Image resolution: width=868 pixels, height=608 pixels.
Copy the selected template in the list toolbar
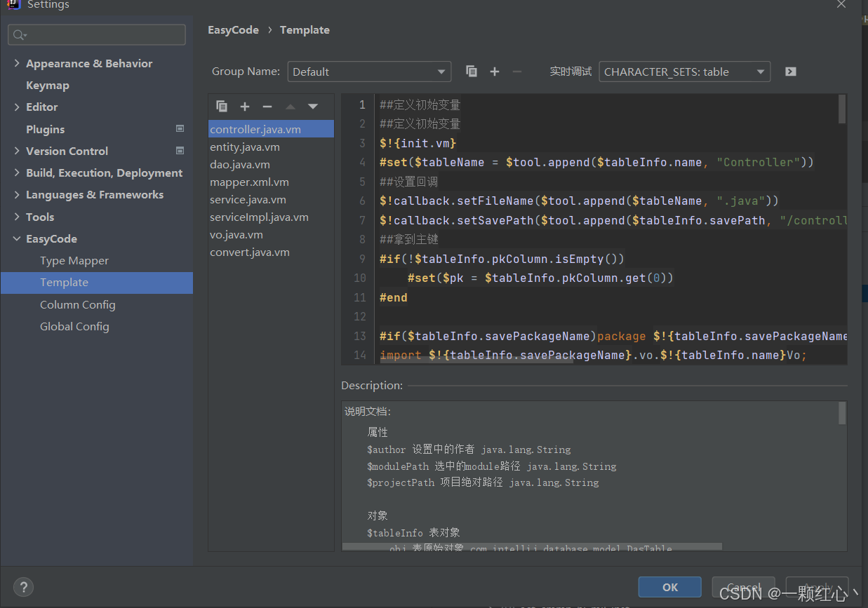click(x=222, y=107)
